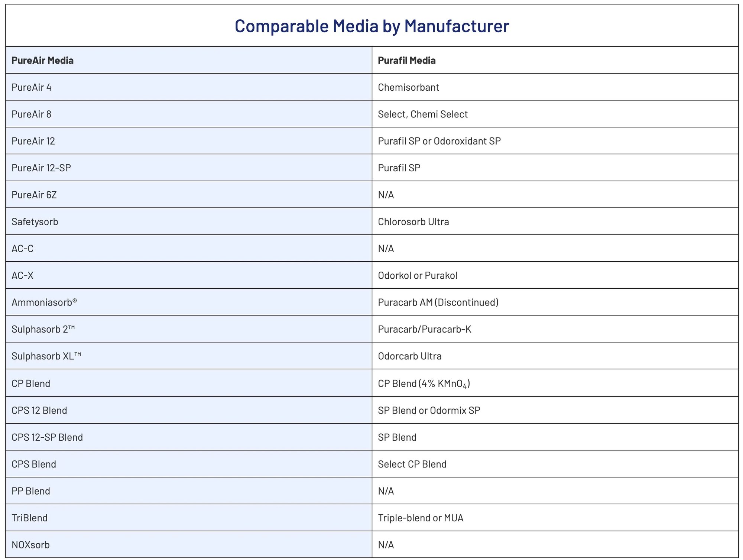
Task: Select the Safetysorb cell
Action: [x=35, y=222]
